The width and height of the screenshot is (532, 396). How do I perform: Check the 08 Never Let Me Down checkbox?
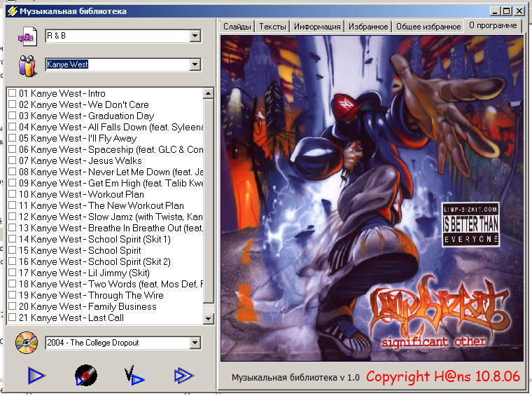(12, 172)
